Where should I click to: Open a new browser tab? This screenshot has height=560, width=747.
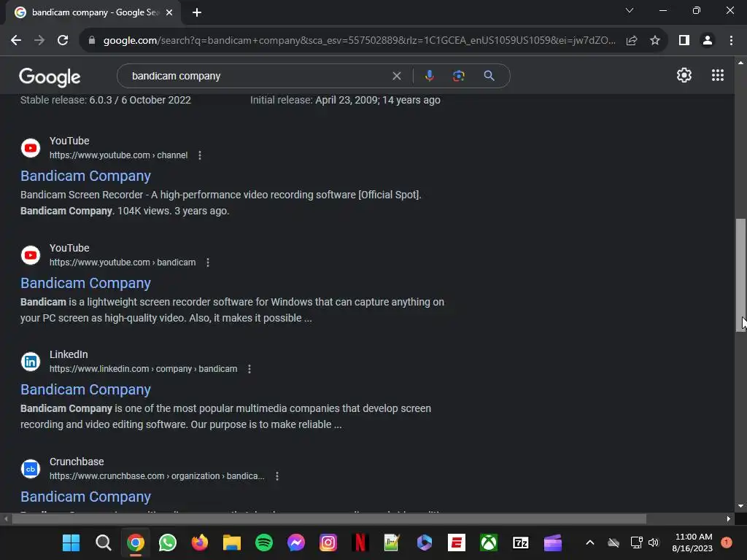pyautogui.click(x=197, y=12)
